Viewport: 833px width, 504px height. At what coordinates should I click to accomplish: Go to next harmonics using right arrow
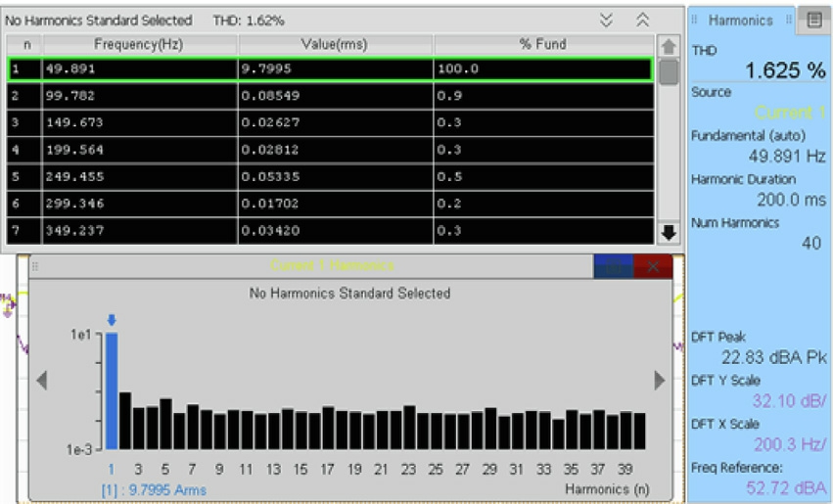pyautogui.click(x=660, y=381)
